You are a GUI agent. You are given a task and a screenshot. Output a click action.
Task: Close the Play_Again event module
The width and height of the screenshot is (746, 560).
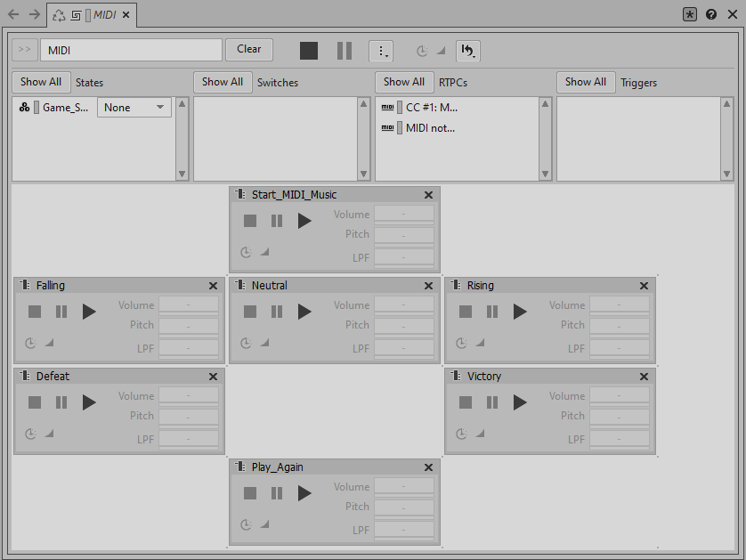pyautogui.click(x=428, y=467)
